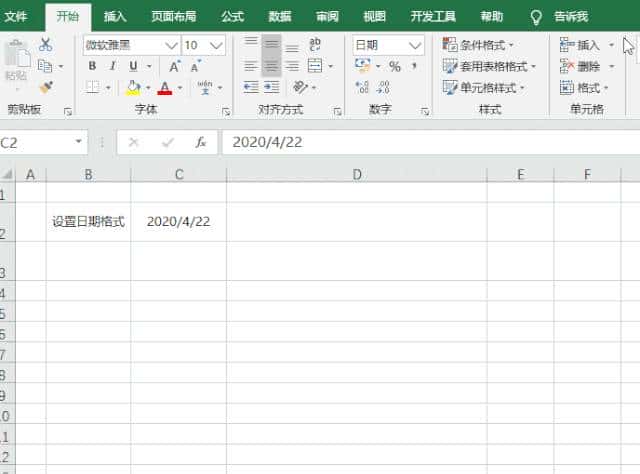Switch to the 视图 view tab
The width and height of the screenshot is (640, 474).
(x=375, y=16)
